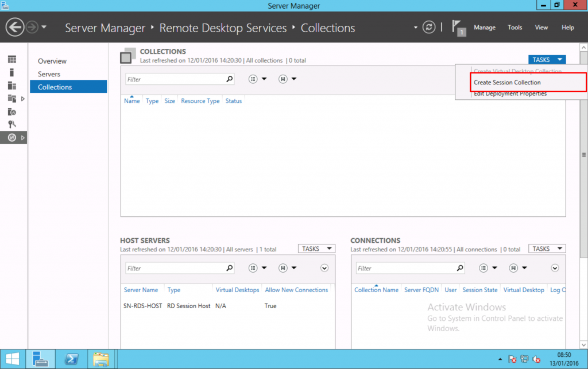Expand the Connections panel chevron
Viewport: 588px width, 369px height.
555,268
